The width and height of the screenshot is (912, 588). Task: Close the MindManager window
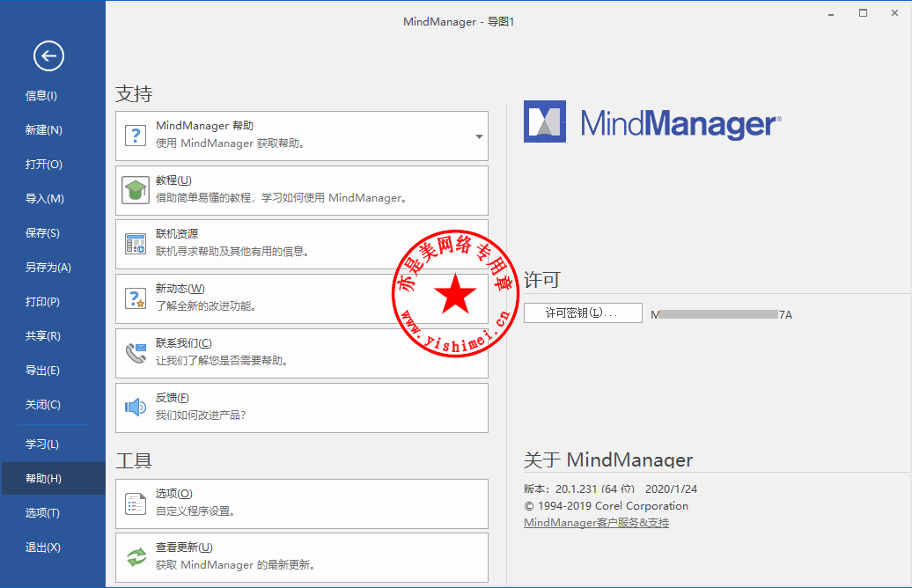pyautogui.click(x=894, y=13)
